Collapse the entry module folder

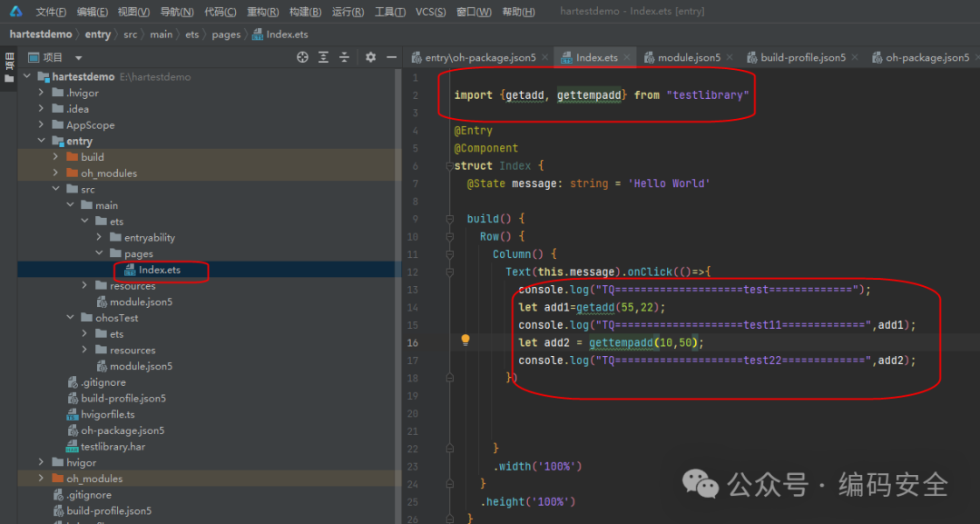click(41, 141)
